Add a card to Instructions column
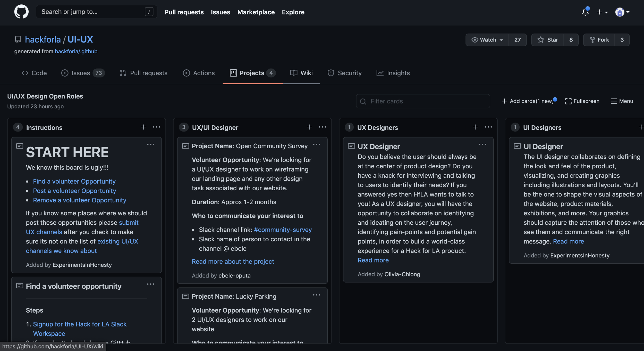The width and height of the screenshot is (644, 351). (x=143, y=127)
